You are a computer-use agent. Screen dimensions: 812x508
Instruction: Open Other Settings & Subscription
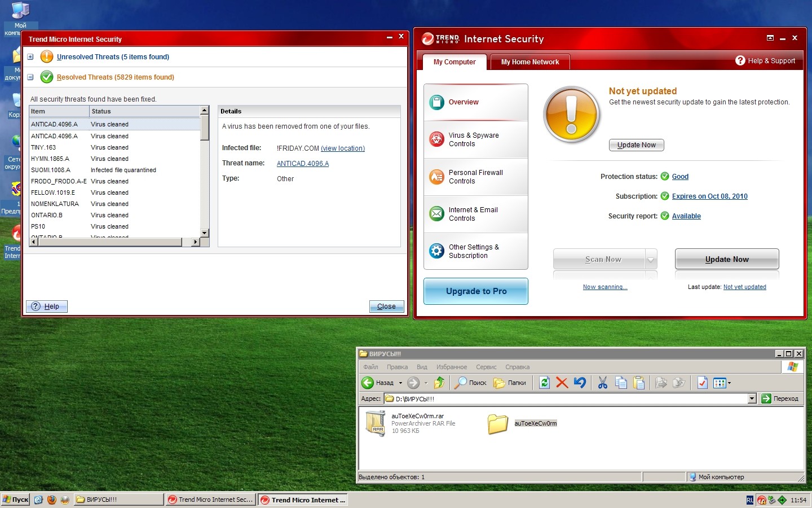(x=437, y=251)
